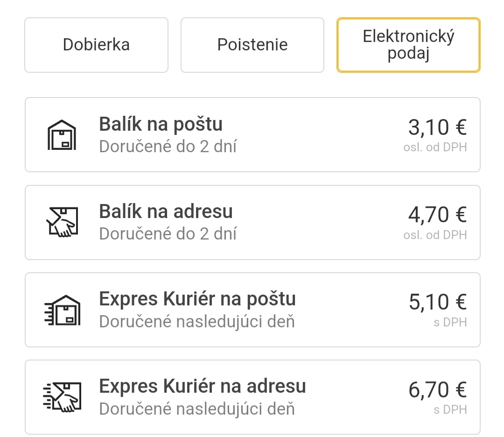Click the fast hand-delivery icon for Expres Kuriér na adresu

[x=62, y=397]
